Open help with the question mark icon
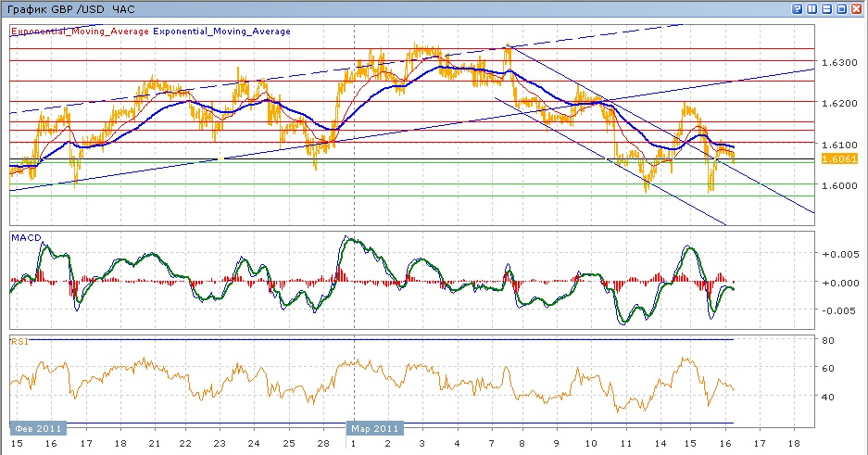 [x=798, y=9]
